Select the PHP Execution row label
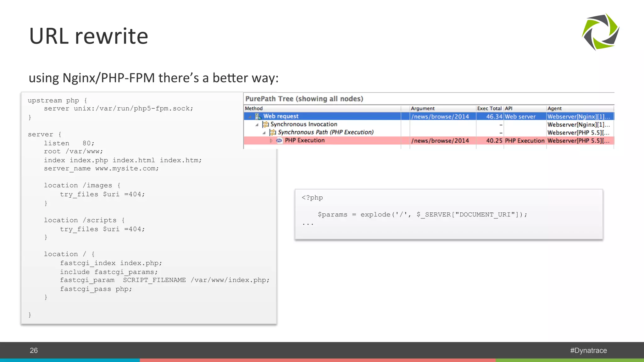 tap(305, 140)
